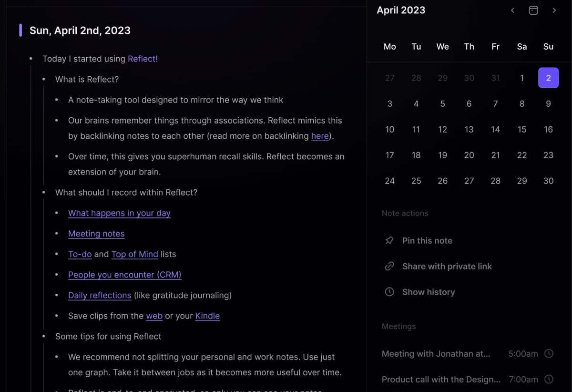
Task: Click the 'What is Reflect?' bullet
Action: point(87,79)
